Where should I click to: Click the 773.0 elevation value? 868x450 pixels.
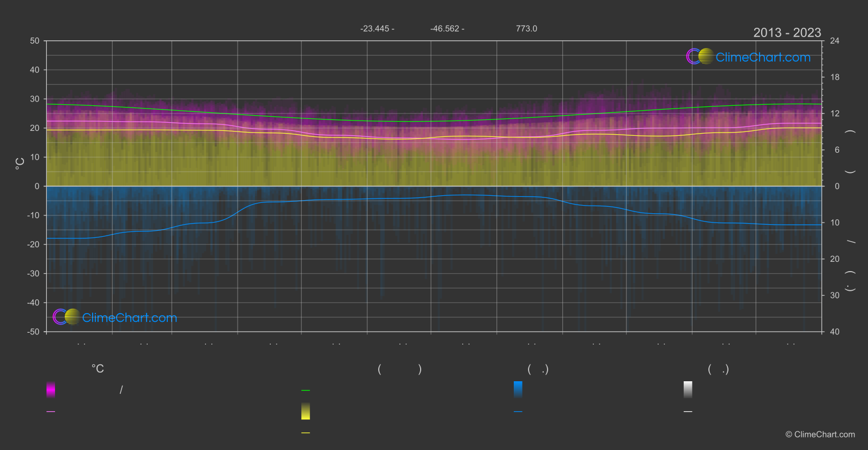[x=526, y=28]
